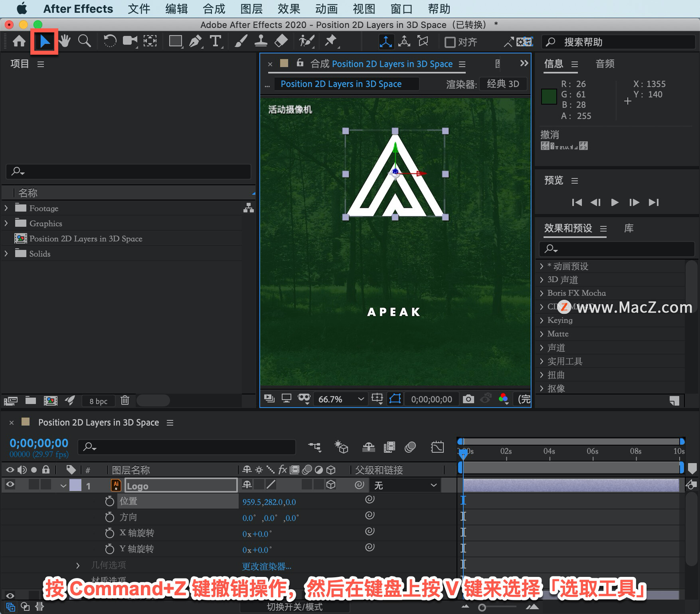Image resolution: width=700 pixels, height=614 pixels.
Task: Select the Pan Behind anchor point tool
Action: (x=150, y=42)
